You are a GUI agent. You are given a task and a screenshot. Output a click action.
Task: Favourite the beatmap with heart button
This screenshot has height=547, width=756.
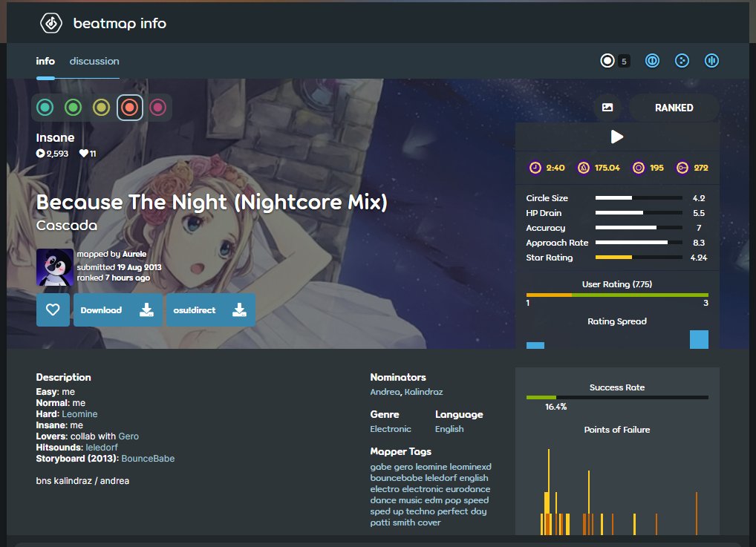(x=53, y=310)
